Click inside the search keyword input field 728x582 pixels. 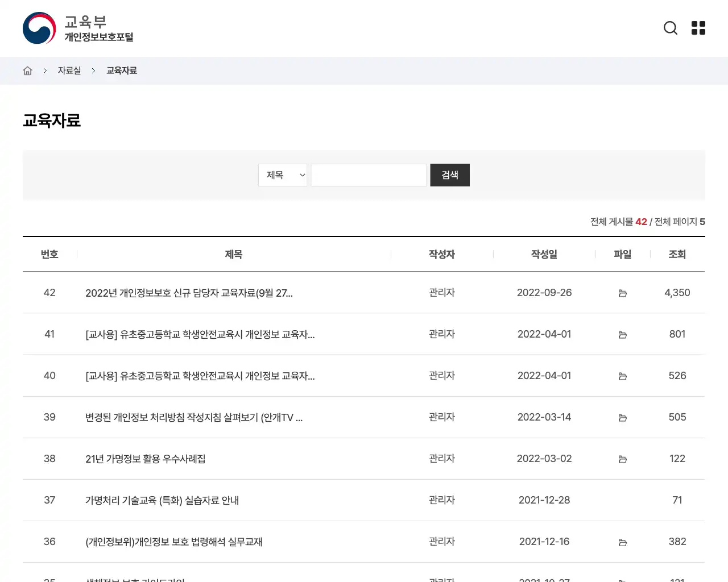click(x=369, y=175)
